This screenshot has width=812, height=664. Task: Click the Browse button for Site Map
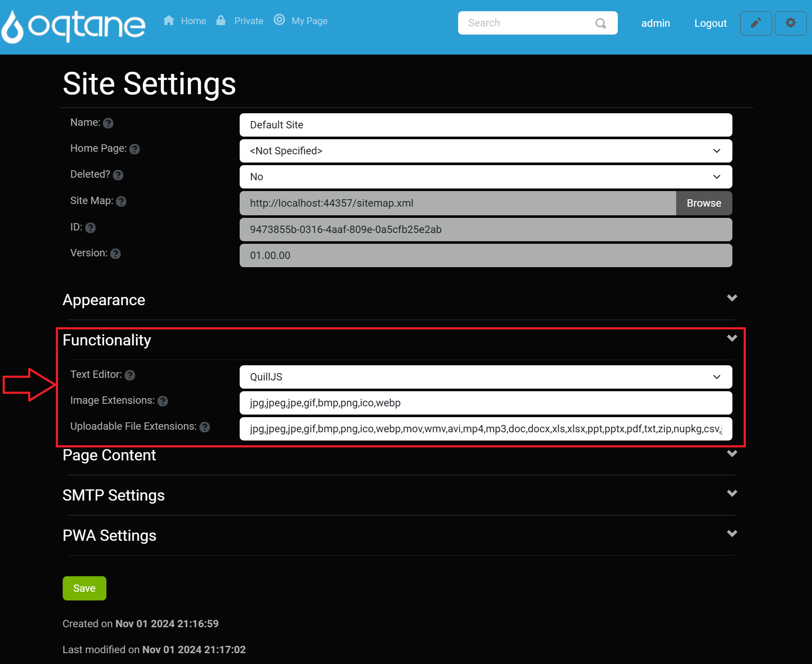coord(704,203)
